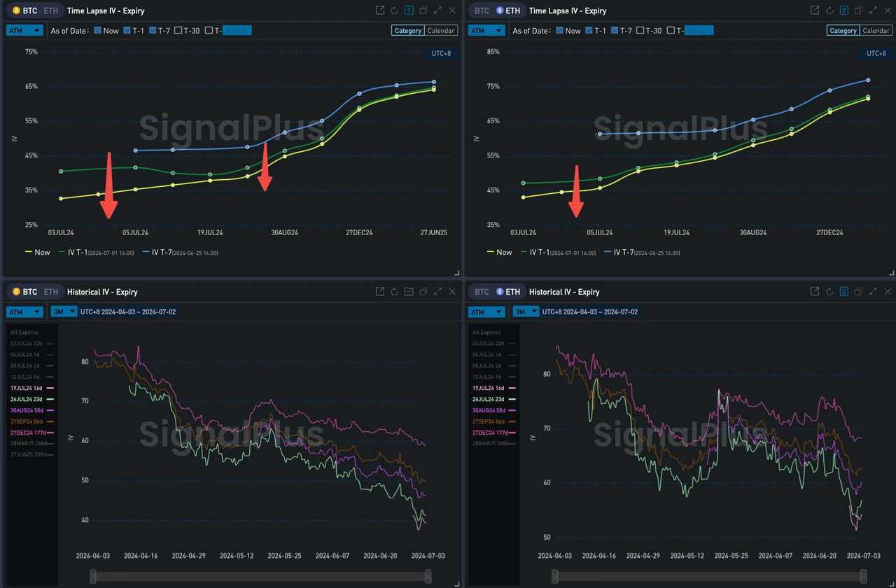Image resolution: width=896 pixels, height=588 pixels.
Task: Open ATM dropdown in ETH Historical IV panel
Action: [x=486, y=312]
